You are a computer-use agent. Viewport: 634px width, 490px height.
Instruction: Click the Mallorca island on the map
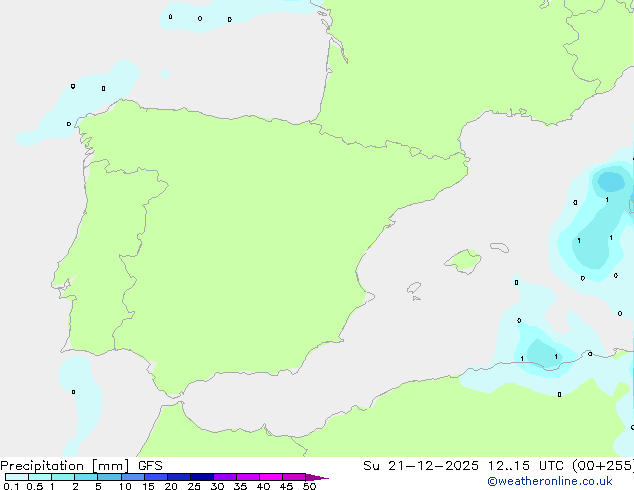tap(463, 262)
